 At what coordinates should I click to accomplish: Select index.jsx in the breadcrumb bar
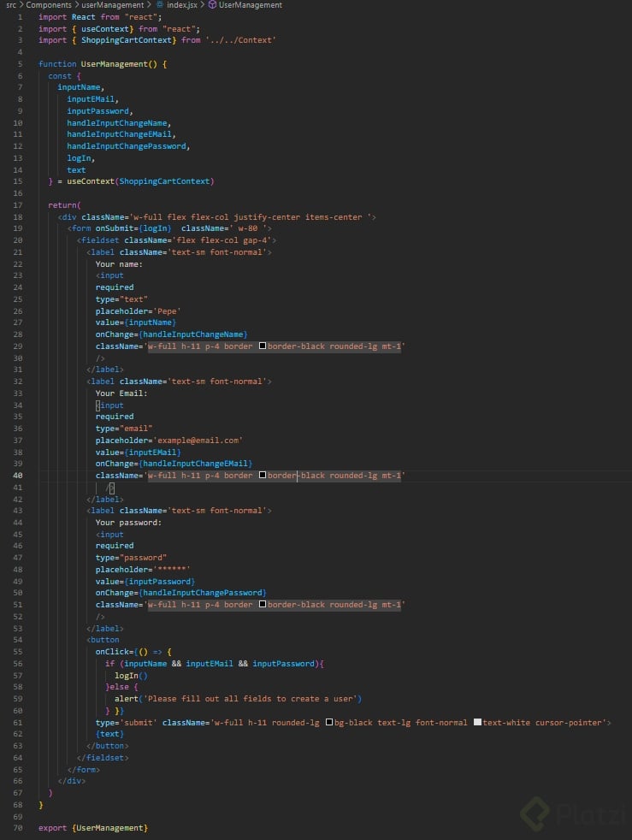click(x=182, y=5)
